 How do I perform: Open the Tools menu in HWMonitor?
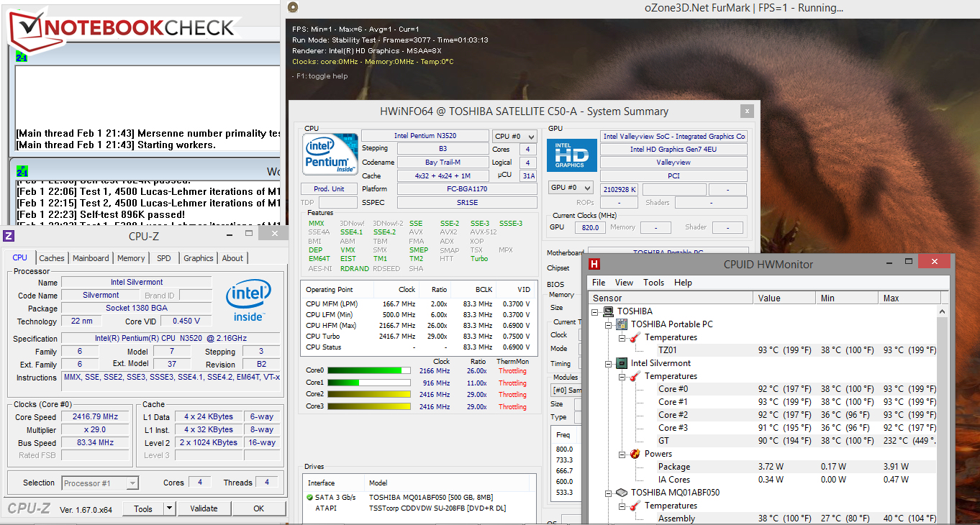(654, 283)
